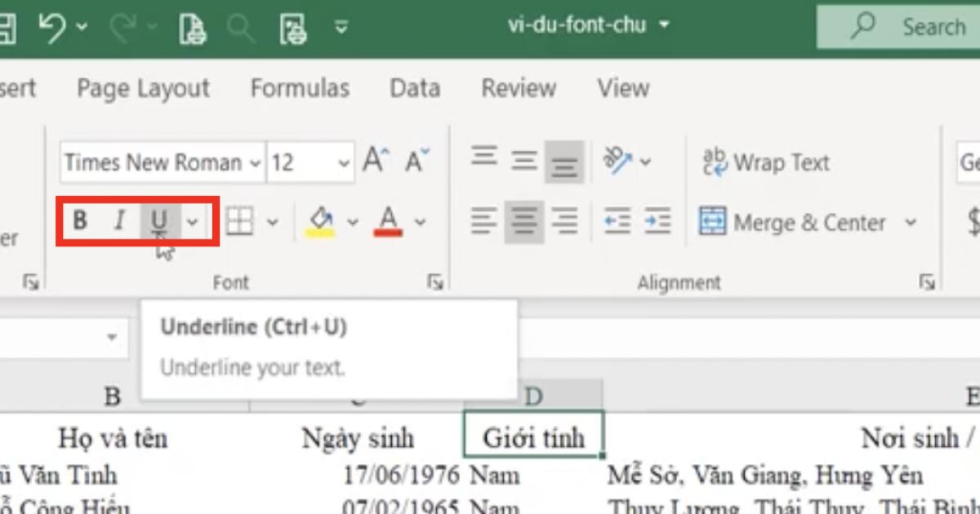
Task: Click Increase Indent icon
Action: tap(657, 221)
